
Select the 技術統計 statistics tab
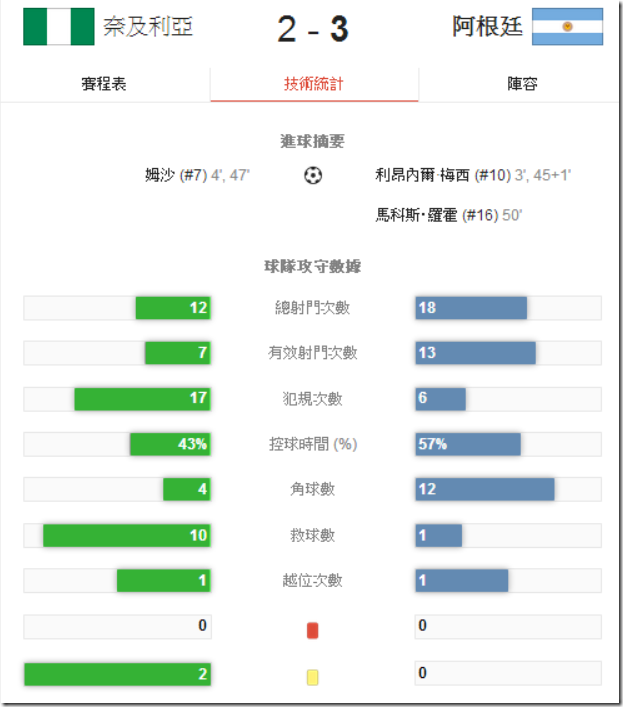click(314, 84)
